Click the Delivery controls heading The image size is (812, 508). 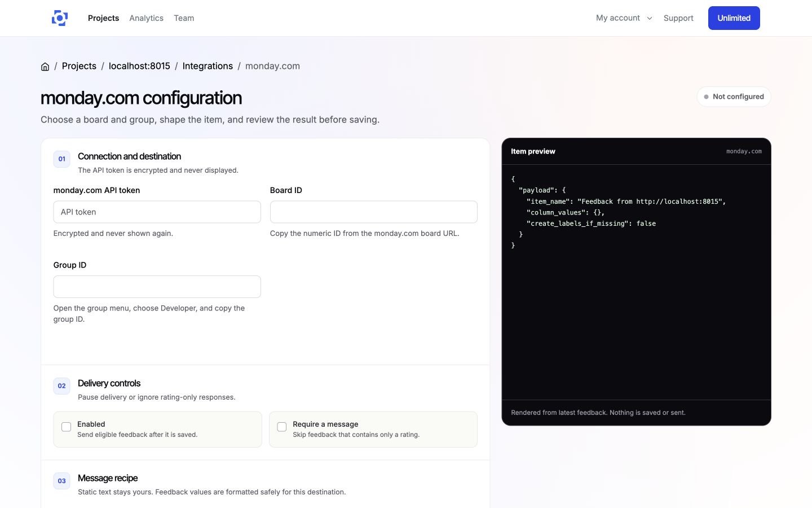click(109, 383)
